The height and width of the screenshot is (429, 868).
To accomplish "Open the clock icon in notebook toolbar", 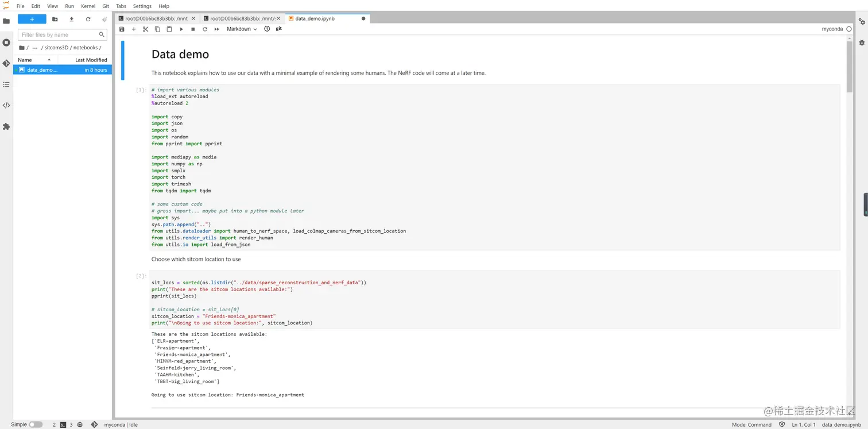I will pyautogui.click(x=267, y=29).
